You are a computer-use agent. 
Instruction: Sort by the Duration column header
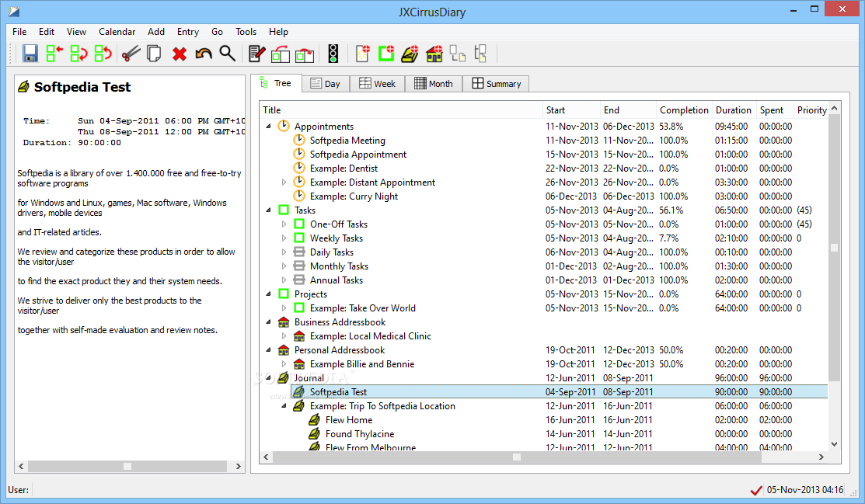(734, 109)
